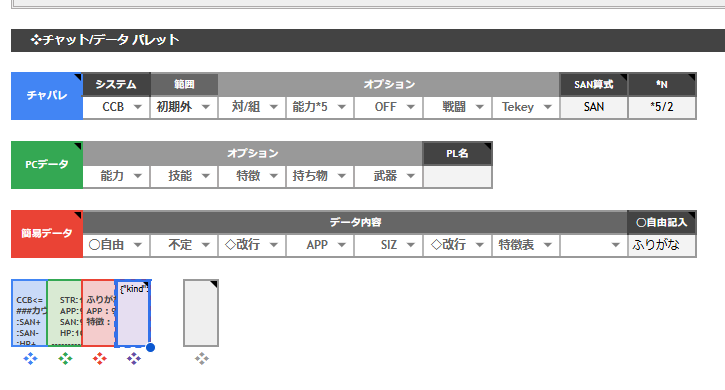Open the 初期外 range dropdown
725x390 pixels.
click(x=206, y=107)
